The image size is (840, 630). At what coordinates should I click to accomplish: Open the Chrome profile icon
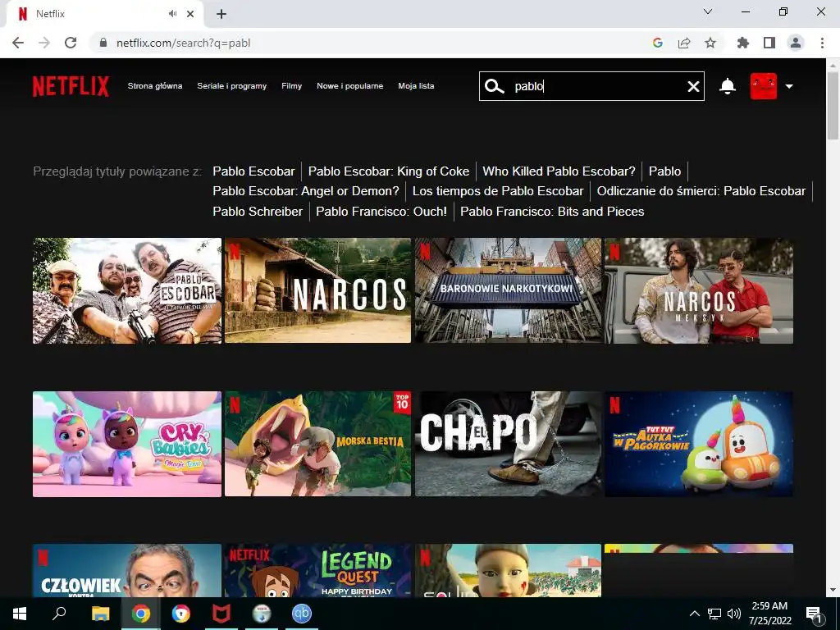(x=796, y=43)
